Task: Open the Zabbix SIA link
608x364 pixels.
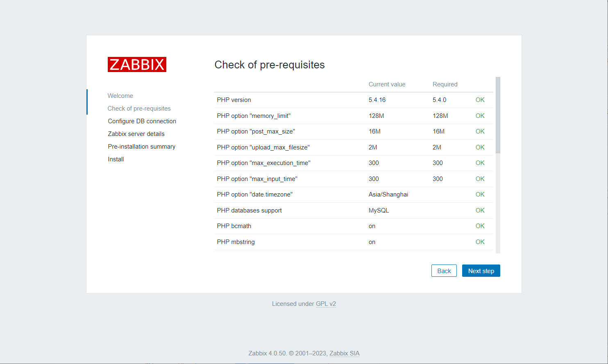Action: tap(344, 353)
